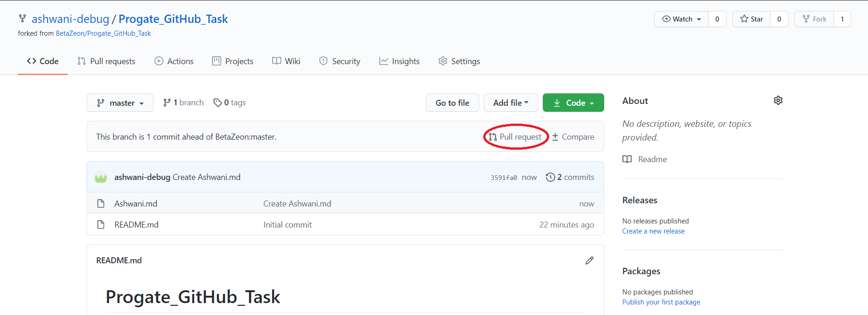Expand the Add file dropdown

point(510,103)
